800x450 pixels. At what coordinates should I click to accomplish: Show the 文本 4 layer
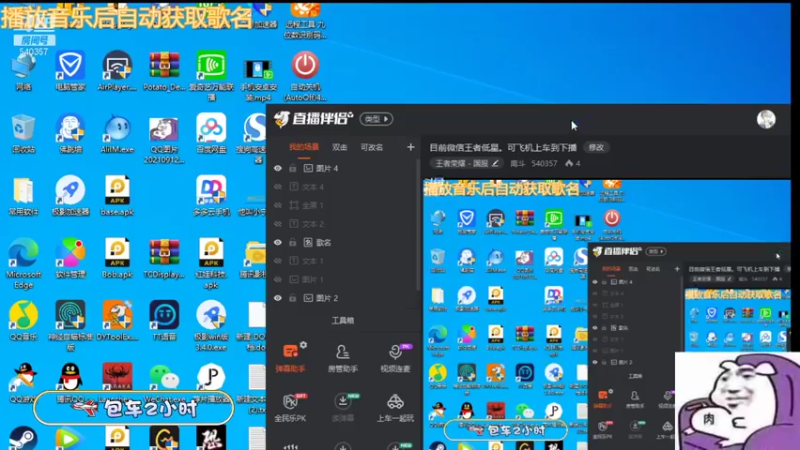pos(278,187)
